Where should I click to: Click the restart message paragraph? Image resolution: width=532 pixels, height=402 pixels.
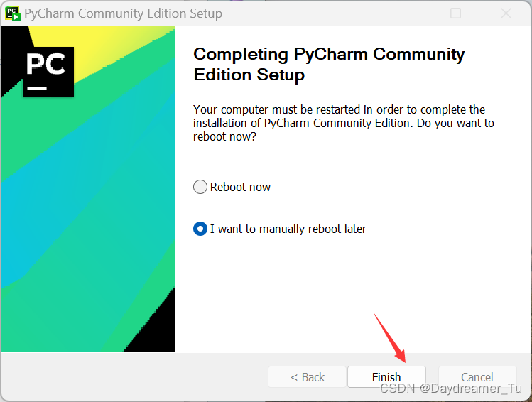343,123
